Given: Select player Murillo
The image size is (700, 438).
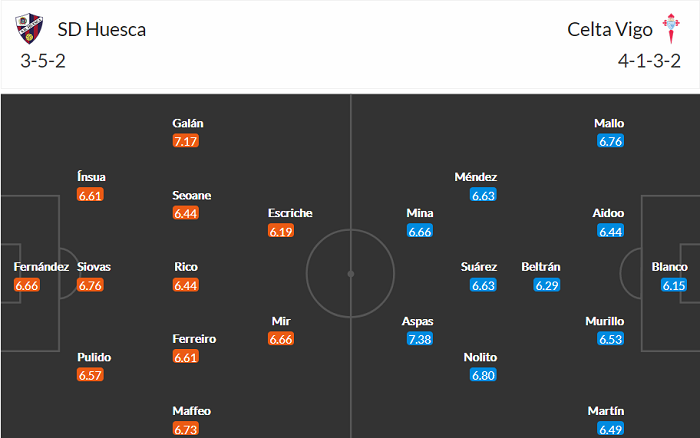Looking at the screenshot, I should tap(606, 321).
